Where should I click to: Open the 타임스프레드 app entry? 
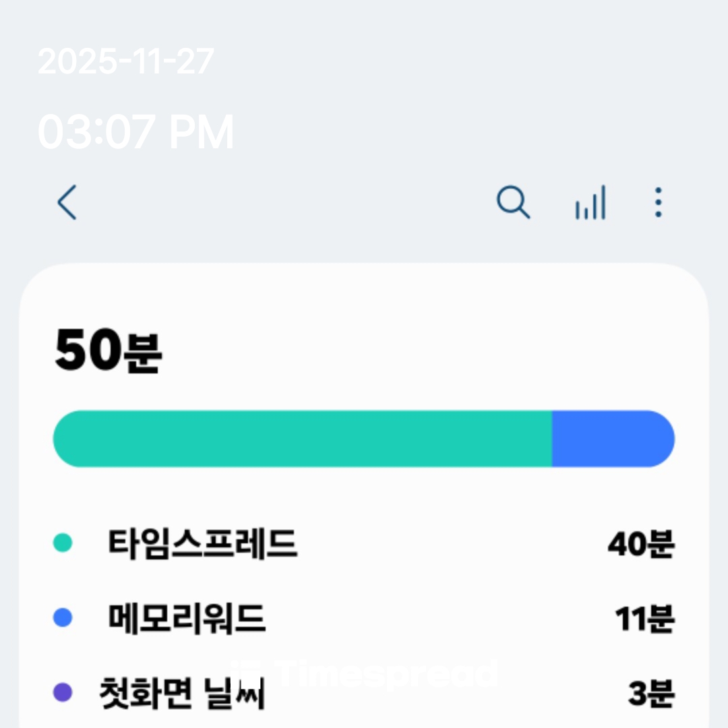tap(202, 543)
